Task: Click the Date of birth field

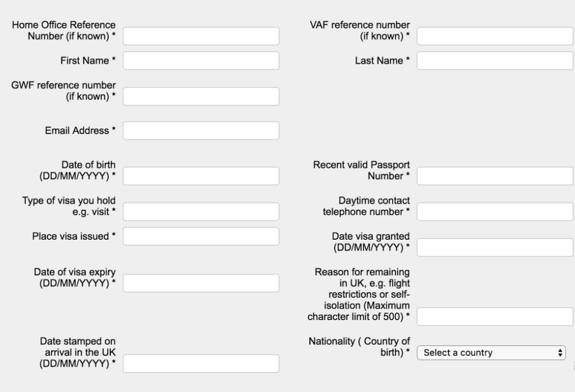Action: point(201,176)
